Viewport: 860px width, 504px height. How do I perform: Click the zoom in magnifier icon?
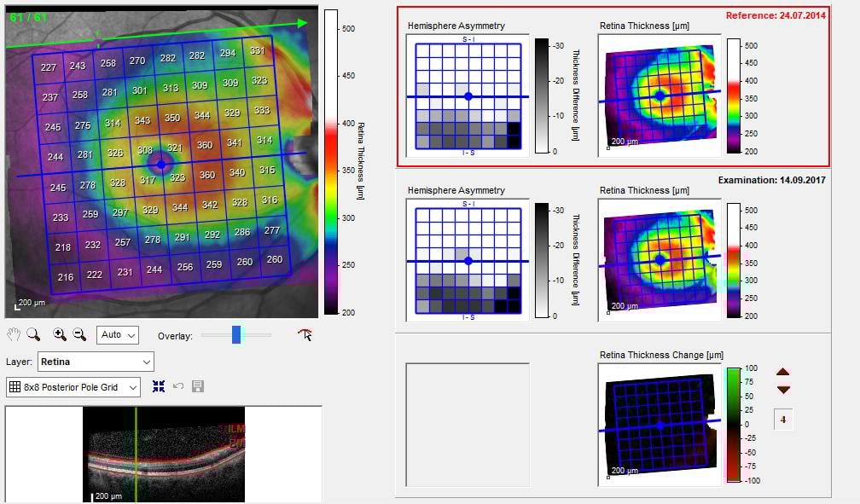point(59,335)
